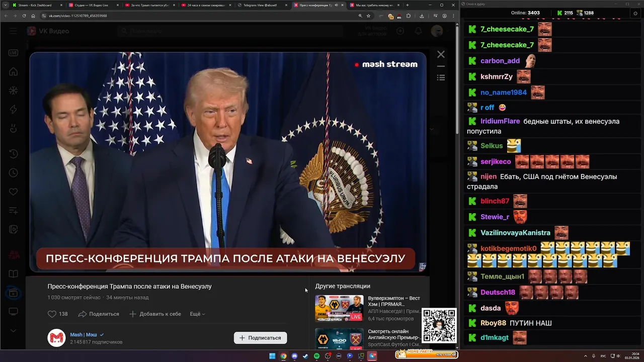
Task: Click username IridiumFlare in chat
Action: click(500, 121)
